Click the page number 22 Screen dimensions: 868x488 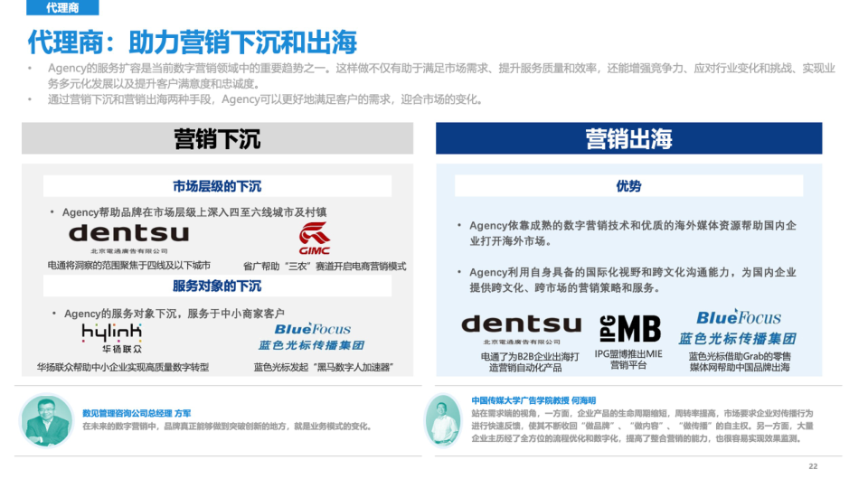point(813,466)
